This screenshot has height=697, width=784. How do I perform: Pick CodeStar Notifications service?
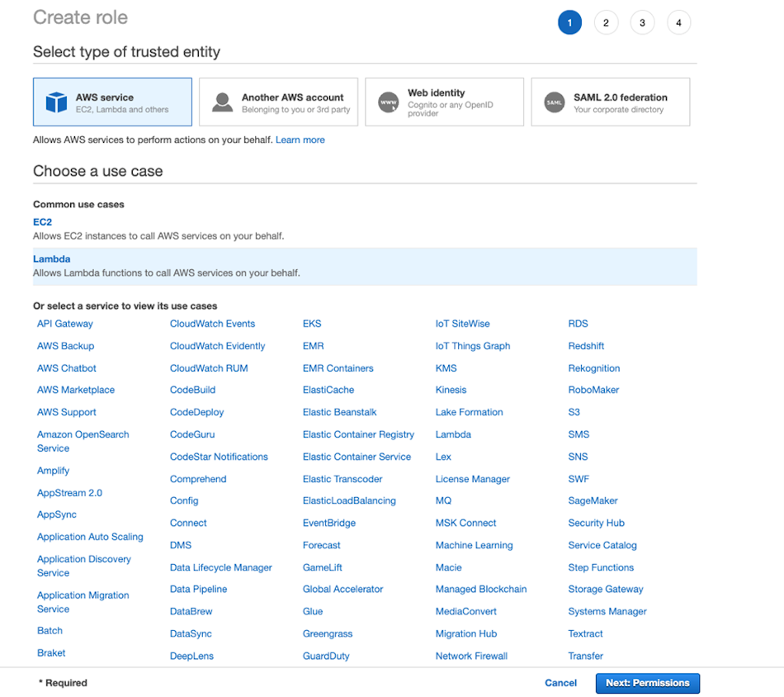pos(219,457)
